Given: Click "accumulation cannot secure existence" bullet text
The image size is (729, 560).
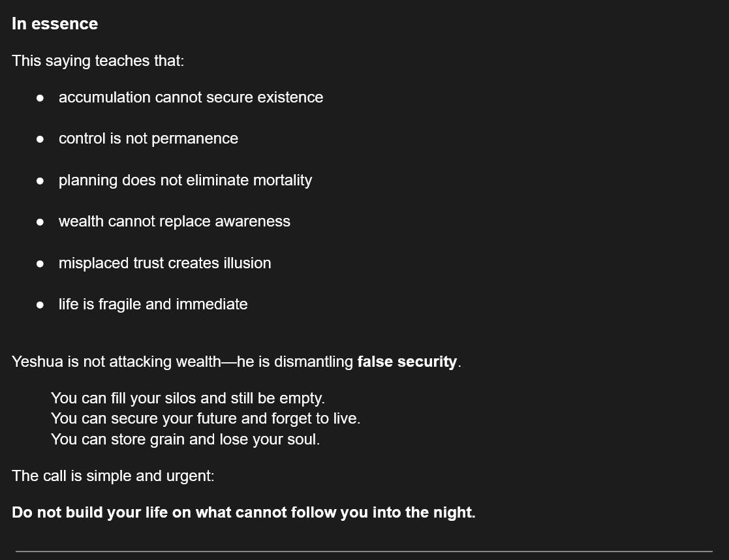Looking at the screenshot, I should 191,97.
